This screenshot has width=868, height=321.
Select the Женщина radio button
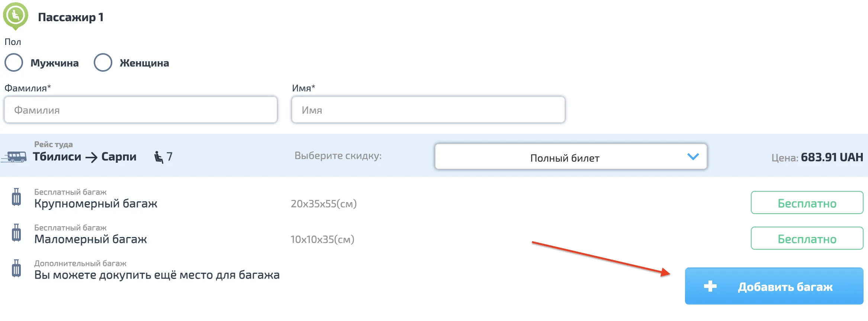click(103, 63)
